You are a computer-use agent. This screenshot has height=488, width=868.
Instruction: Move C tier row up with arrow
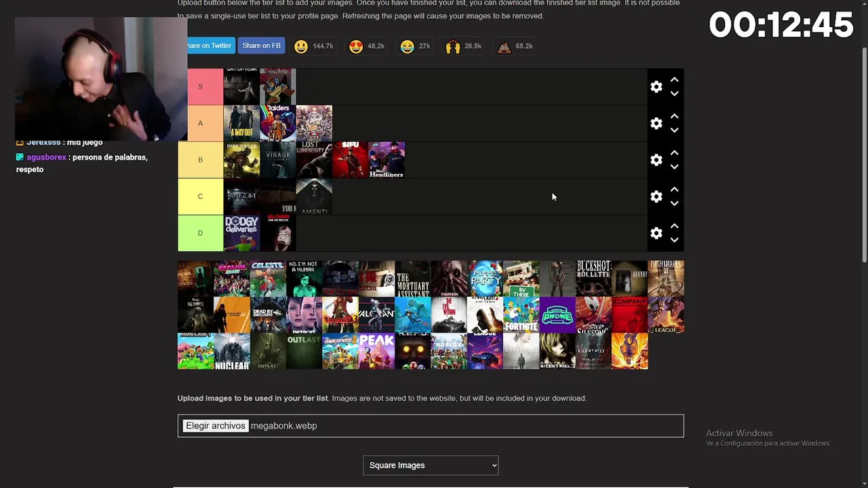(674, 189)
